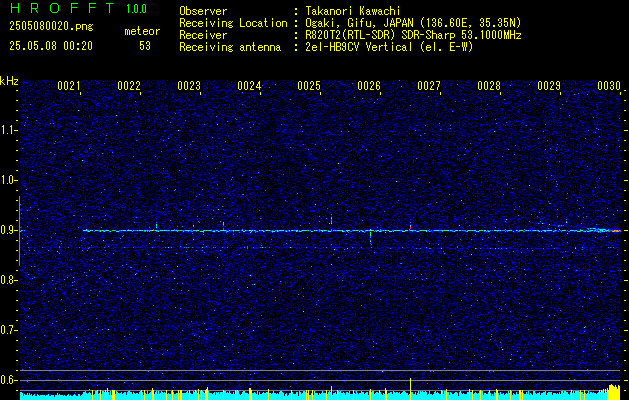Click the 1.0 kHz frequency label
629x400 pixels.
(x=7, y=180)
